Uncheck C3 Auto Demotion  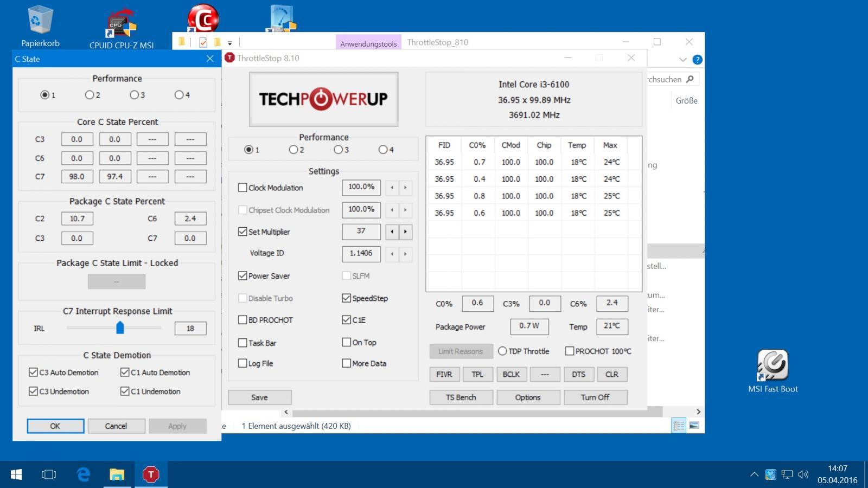[33, 373]
